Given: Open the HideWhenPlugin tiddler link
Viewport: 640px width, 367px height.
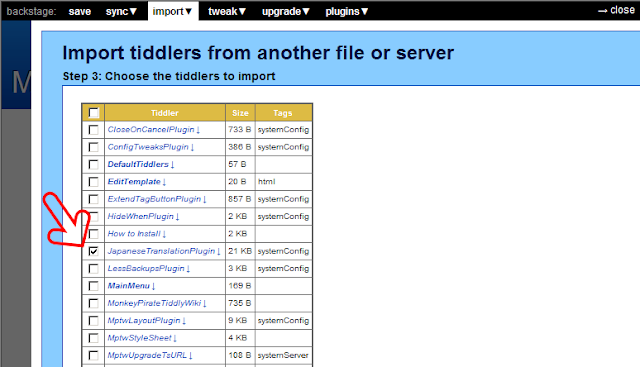Looking at the screenshot, I should tap(143, 216).
